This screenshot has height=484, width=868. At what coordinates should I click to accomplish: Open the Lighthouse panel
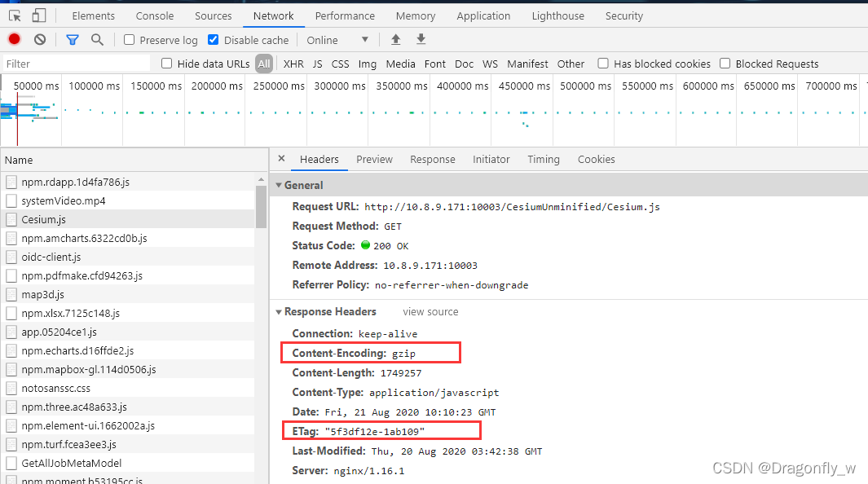tap(558, 16)
